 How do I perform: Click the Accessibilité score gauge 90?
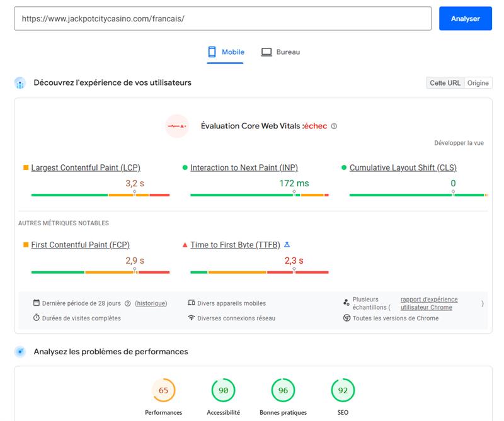(224, 390)
